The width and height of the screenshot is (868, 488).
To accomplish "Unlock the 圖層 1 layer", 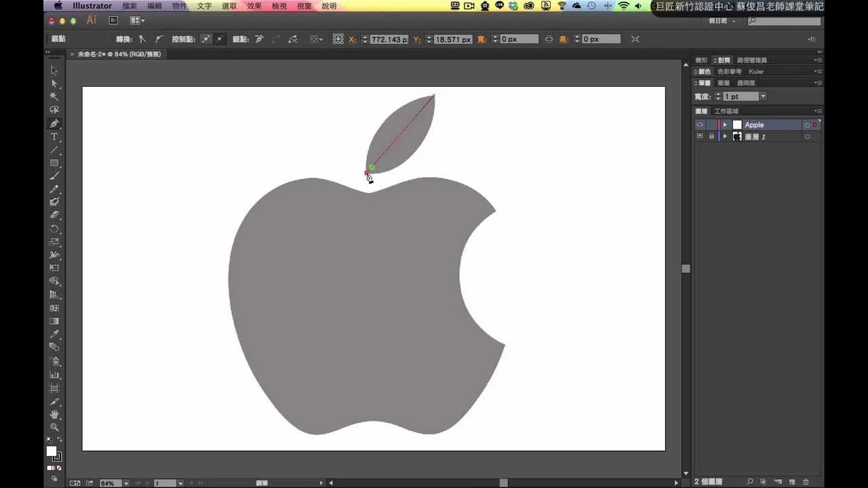I will tap(711, 136).
